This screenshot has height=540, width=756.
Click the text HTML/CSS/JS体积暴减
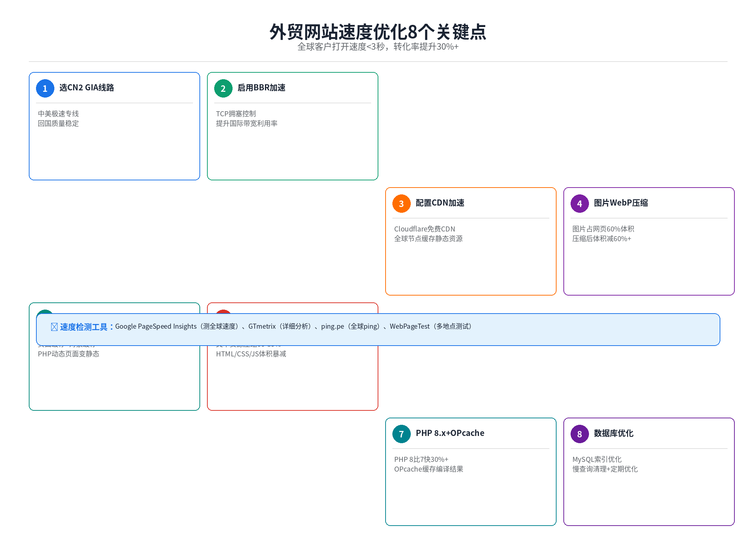click(x=251, y=354)
